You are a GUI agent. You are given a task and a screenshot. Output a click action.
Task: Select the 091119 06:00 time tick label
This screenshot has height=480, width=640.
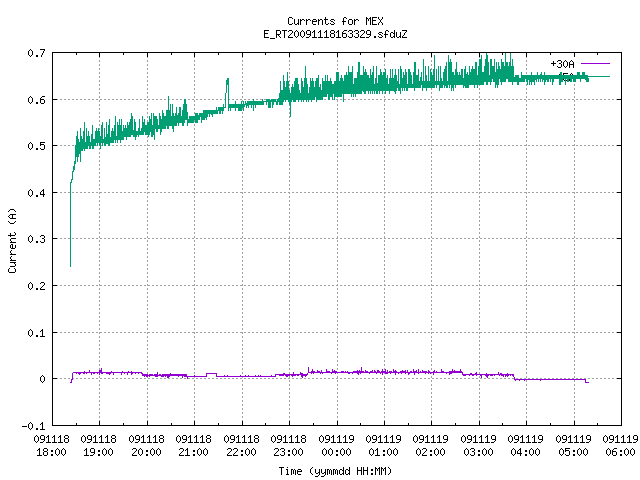(x=621, y=446)
